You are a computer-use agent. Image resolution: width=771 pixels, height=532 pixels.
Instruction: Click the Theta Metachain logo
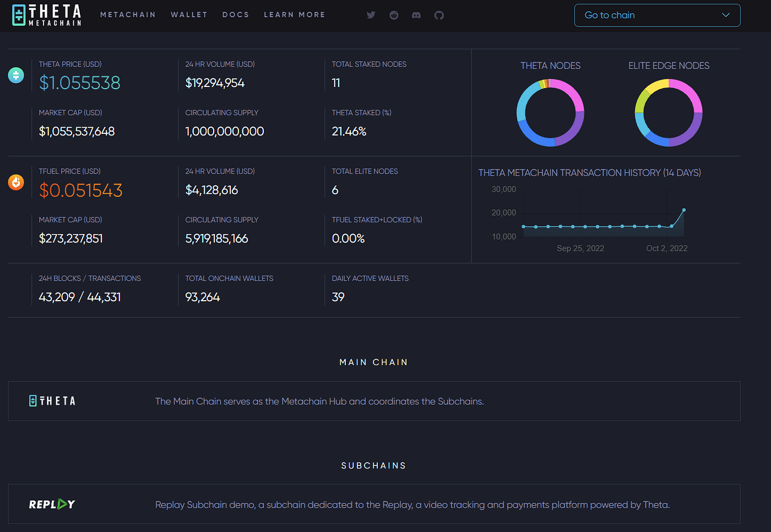47,15
